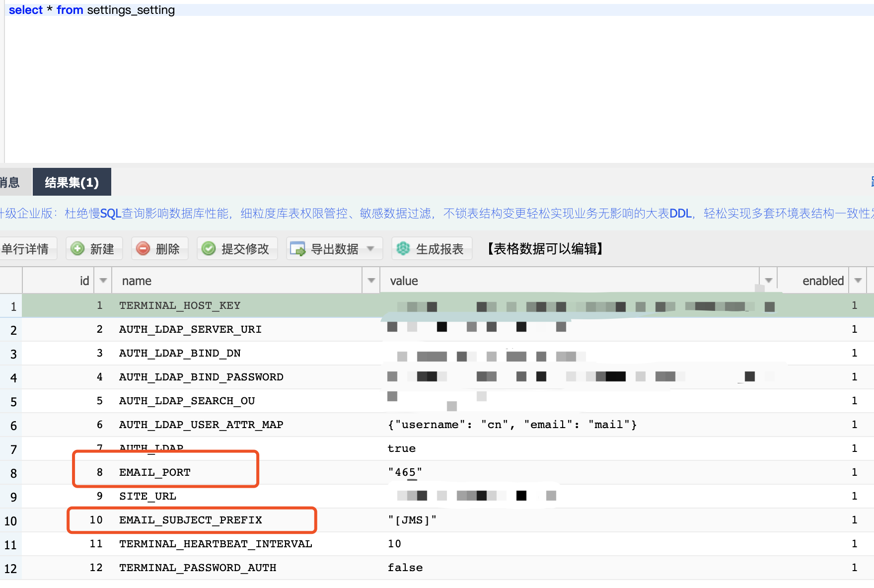Click the "465" value cell
This screenshot has height=588, width=874.
[x=405, y=472]
